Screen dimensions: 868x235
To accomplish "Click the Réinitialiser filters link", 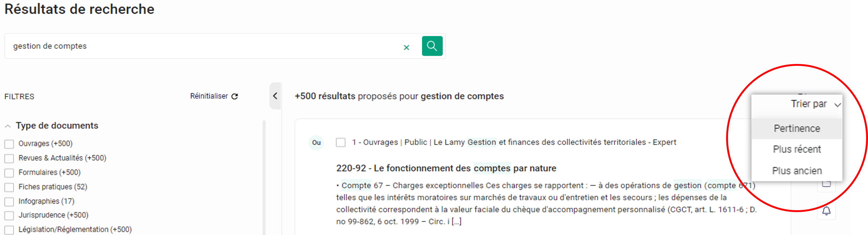I will [209, 96].
